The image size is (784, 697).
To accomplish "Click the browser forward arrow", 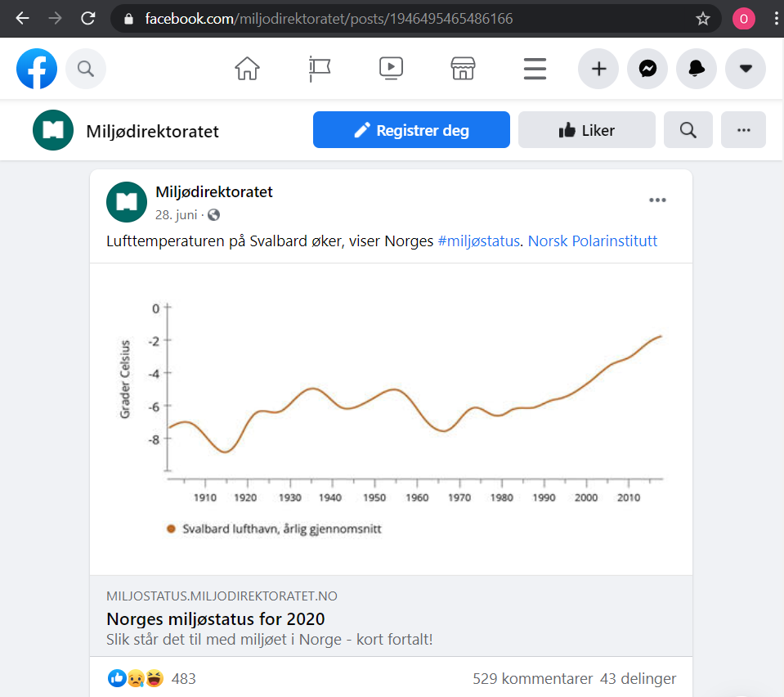I will [x=56, y=19].
